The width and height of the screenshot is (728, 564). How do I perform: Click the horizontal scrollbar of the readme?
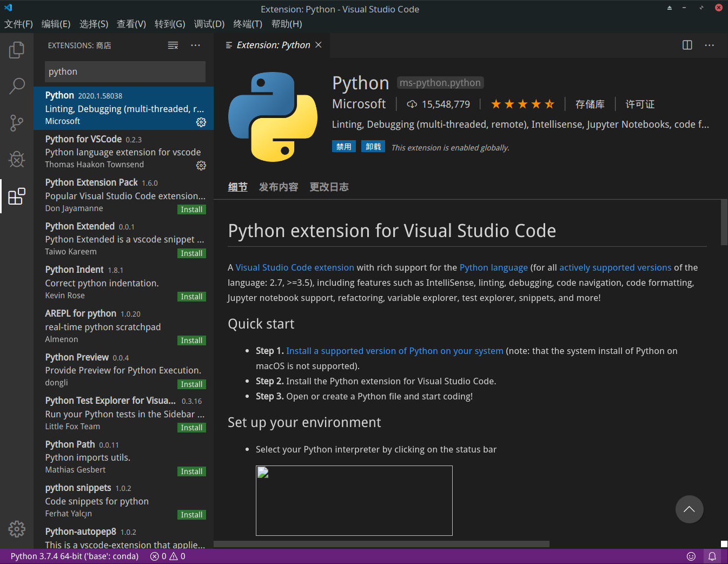(x=382, y=544)
